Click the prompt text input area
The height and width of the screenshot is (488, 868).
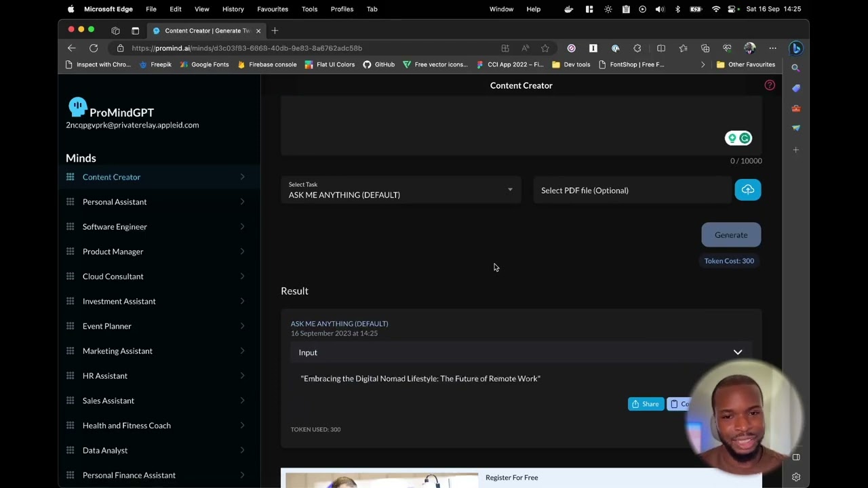point(521,125)
